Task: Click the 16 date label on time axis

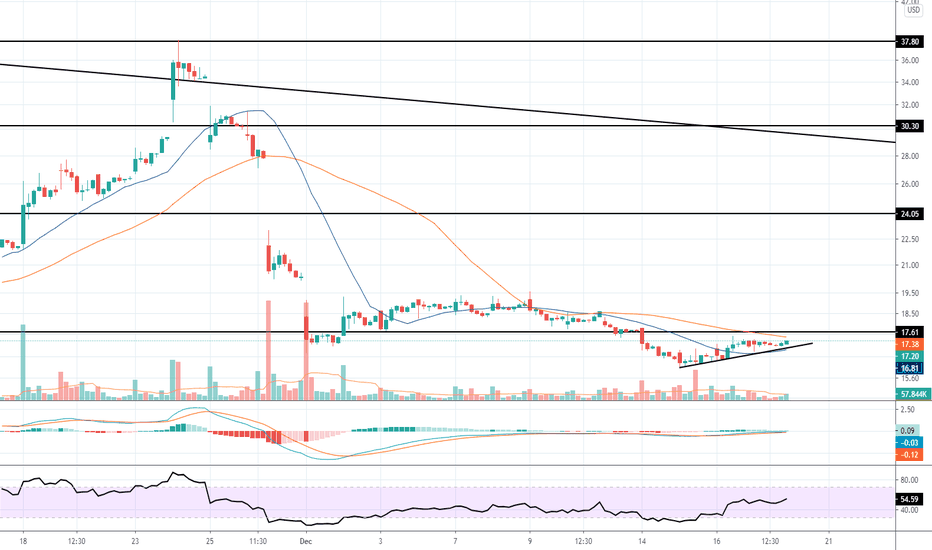Action: (717, 541)
